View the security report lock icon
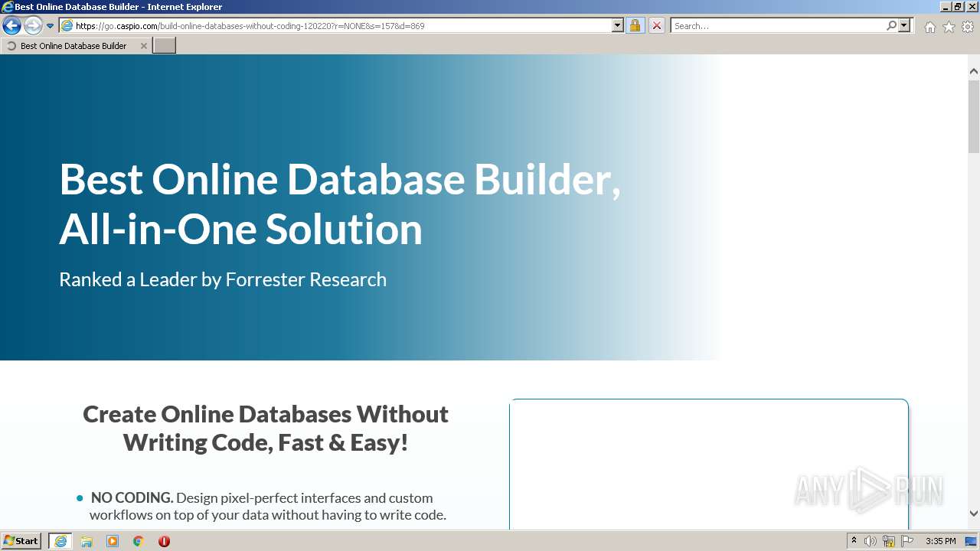 click(635, 25)
